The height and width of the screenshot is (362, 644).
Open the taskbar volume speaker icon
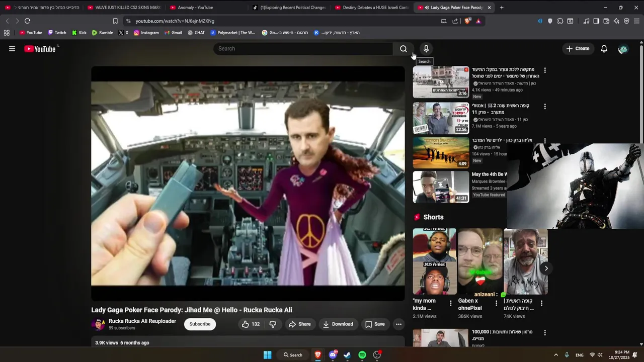(600, 355)
